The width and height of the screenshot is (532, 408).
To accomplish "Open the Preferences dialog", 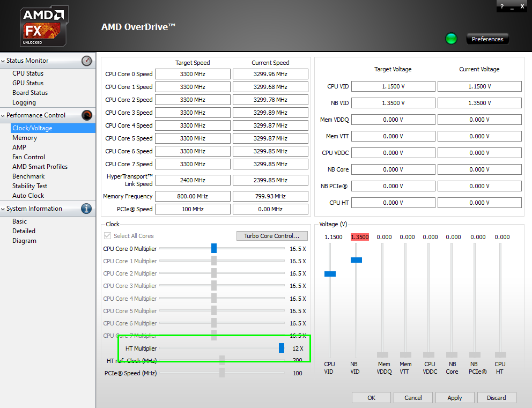I will tap(487, 39).
